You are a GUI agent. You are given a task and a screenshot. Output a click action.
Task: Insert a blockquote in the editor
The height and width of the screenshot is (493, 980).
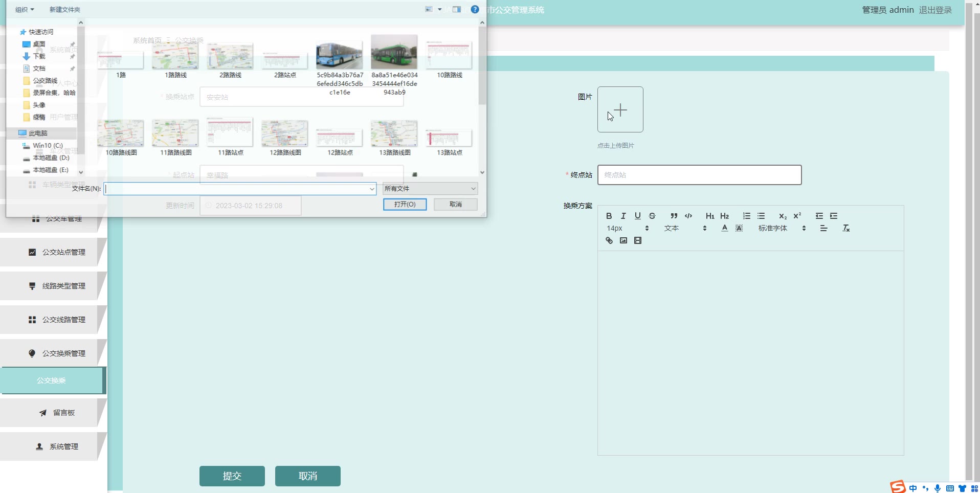pyautogui.click(x=674, y=216)
